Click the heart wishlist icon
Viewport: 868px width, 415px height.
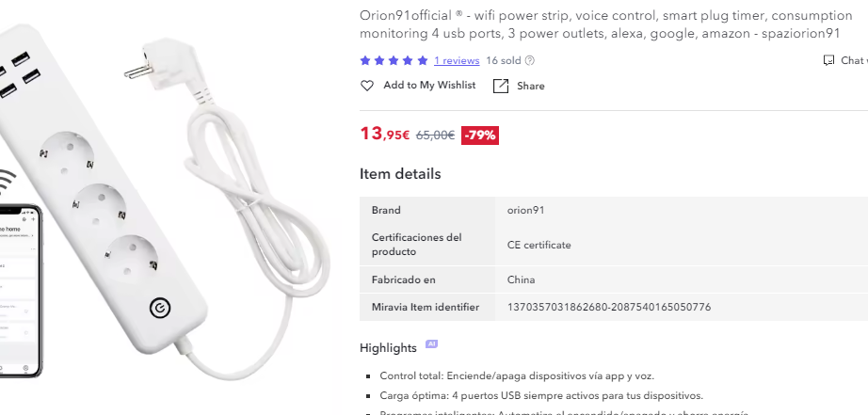coord(367,86)
